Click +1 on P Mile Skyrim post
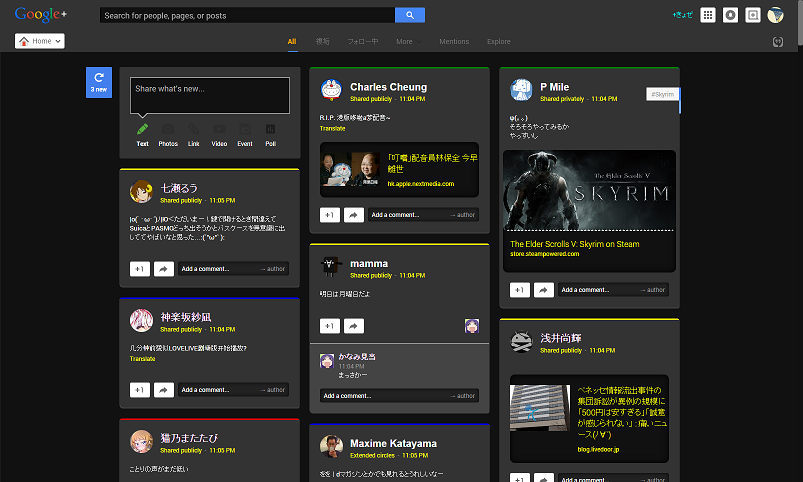Viewport: 803px width, 482px height. coord(520,289)
